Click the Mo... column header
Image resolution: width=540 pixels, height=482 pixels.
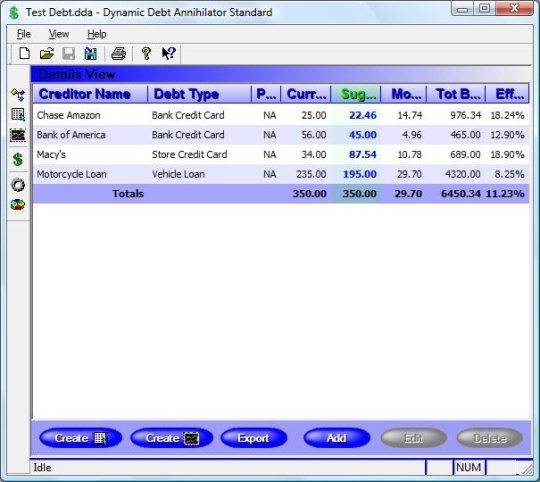(404, 94)
